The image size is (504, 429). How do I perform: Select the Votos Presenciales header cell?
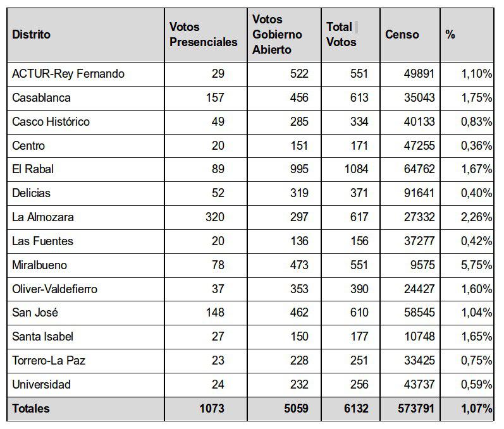(x=204, y=34)
